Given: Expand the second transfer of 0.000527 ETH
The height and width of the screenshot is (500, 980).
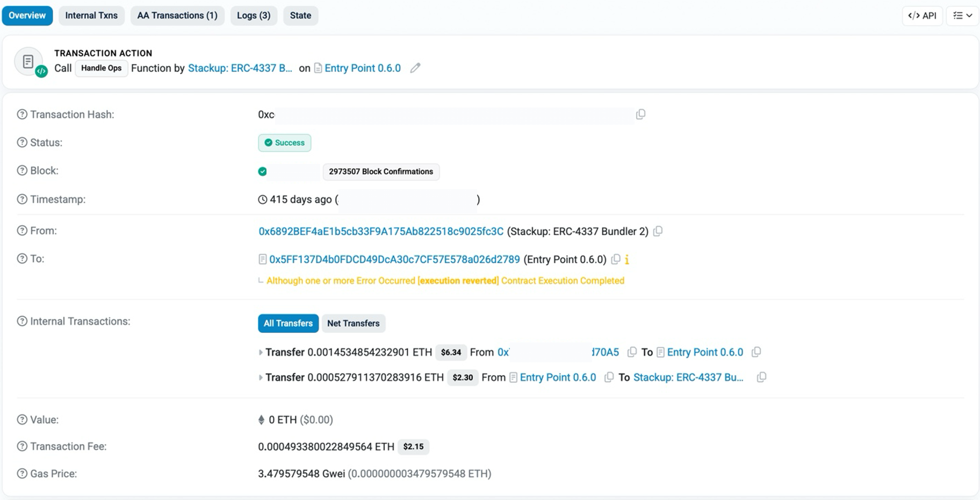Looking at the screenshot, I should pyautogui.click(x=261, y=378).
